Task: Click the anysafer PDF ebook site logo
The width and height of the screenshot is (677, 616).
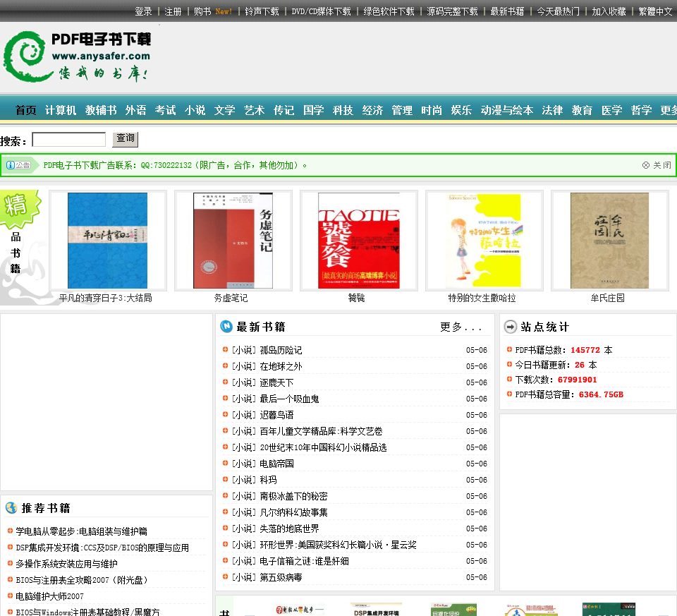Action: coord(77,56)
